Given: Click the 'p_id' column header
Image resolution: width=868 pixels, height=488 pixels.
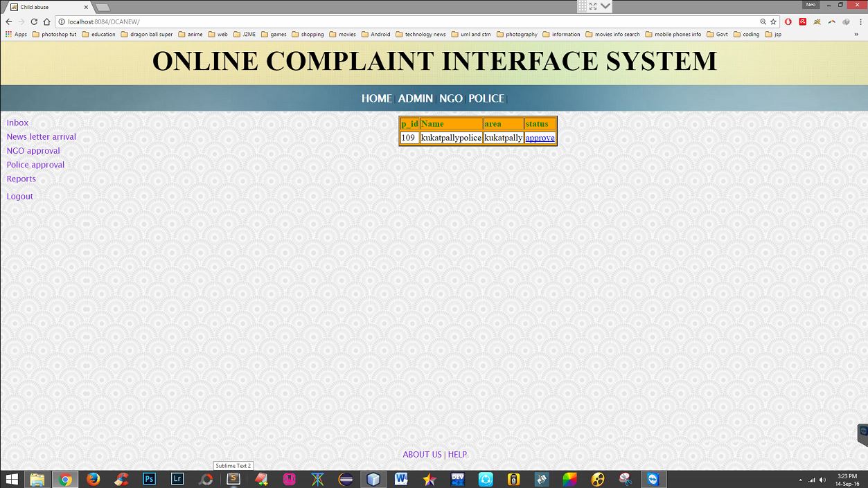Looking at the screenshot, I should pyautogui.click(x=409, y=124).
